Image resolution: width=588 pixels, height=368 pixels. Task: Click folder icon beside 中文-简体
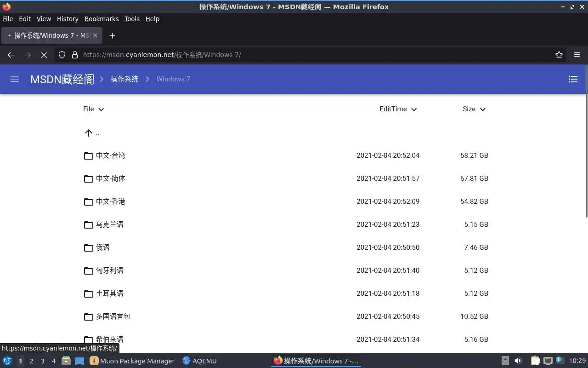89,178
